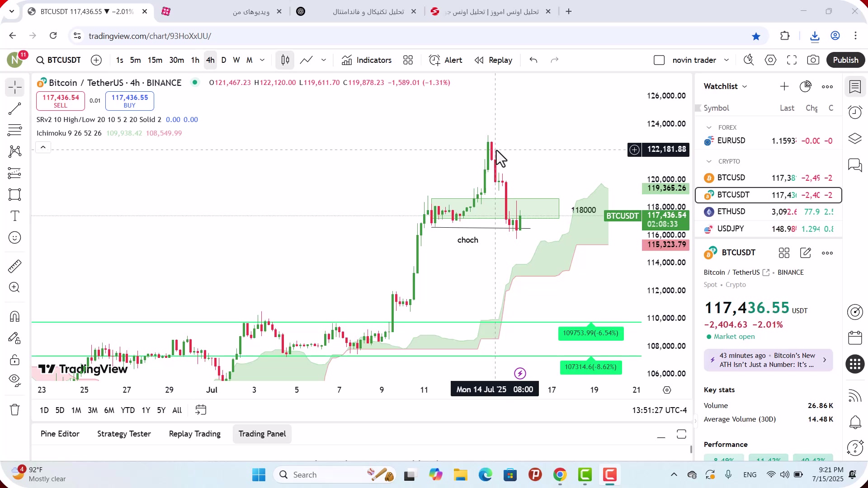Open forecasting and measurement tools
868x488 pixels.
point(15,173)
